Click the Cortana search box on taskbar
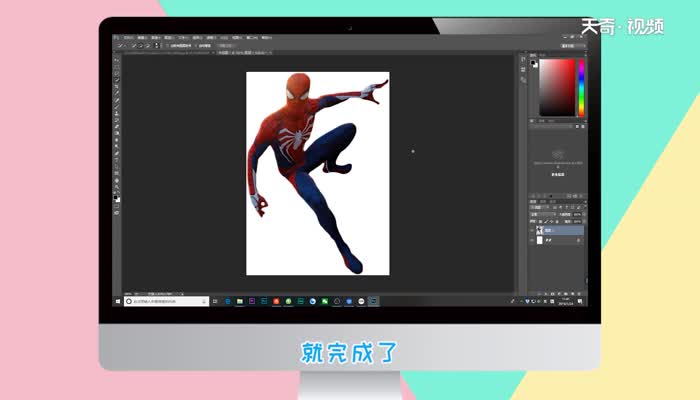 coord(166,301)
